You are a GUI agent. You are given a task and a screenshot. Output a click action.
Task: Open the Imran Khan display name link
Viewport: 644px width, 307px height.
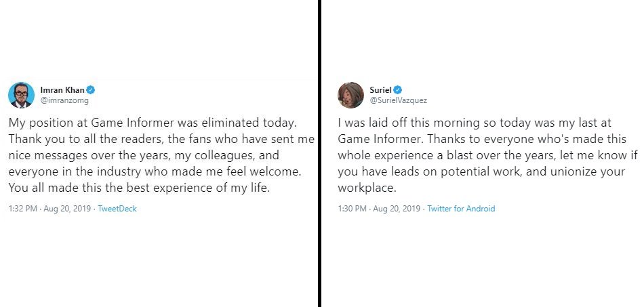(62, 90)
